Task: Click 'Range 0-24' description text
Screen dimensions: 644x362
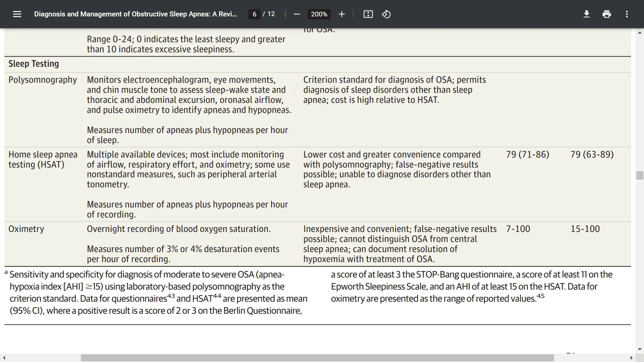Action: (x=186, y=44)
